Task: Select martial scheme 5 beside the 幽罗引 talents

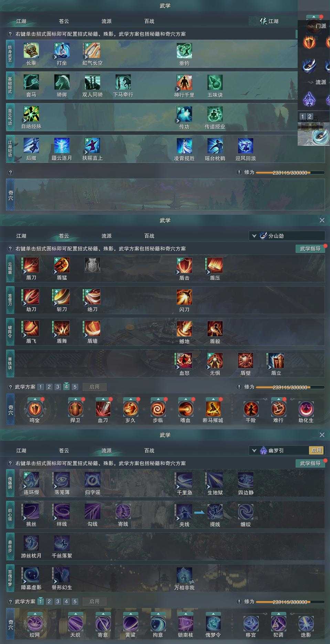Action: pos(75,602)
